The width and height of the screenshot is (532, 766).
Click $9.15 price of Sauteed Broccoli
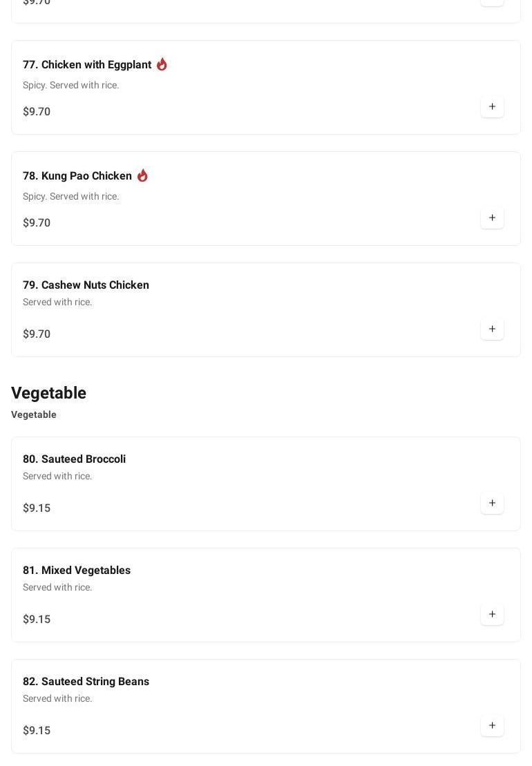(x=37, y=508)
